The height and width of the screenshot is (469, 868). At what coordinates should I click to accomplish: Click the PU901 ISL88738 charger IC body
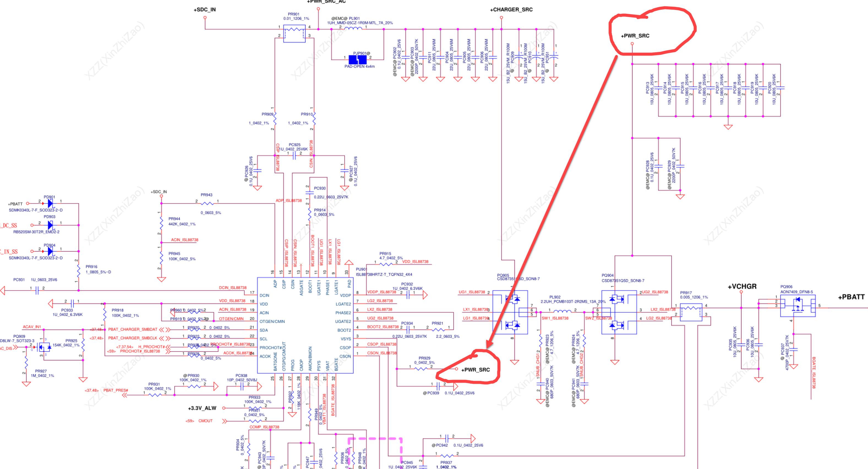click(305, 325)
